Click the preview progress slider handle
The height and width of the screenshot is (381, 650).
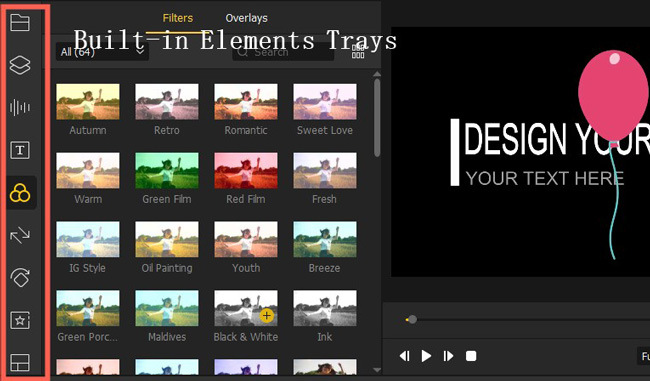click(412, 320)
